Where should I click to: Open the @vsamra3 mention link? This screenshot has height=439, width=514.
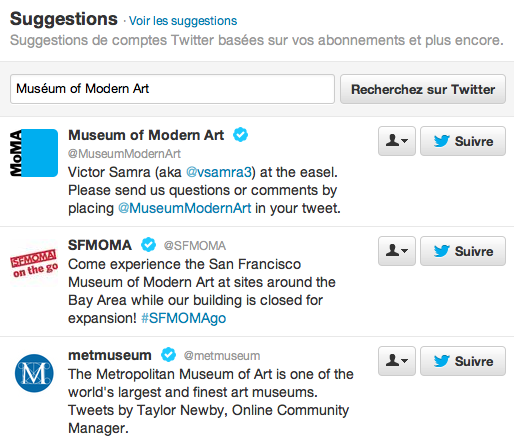pos(220,172)
